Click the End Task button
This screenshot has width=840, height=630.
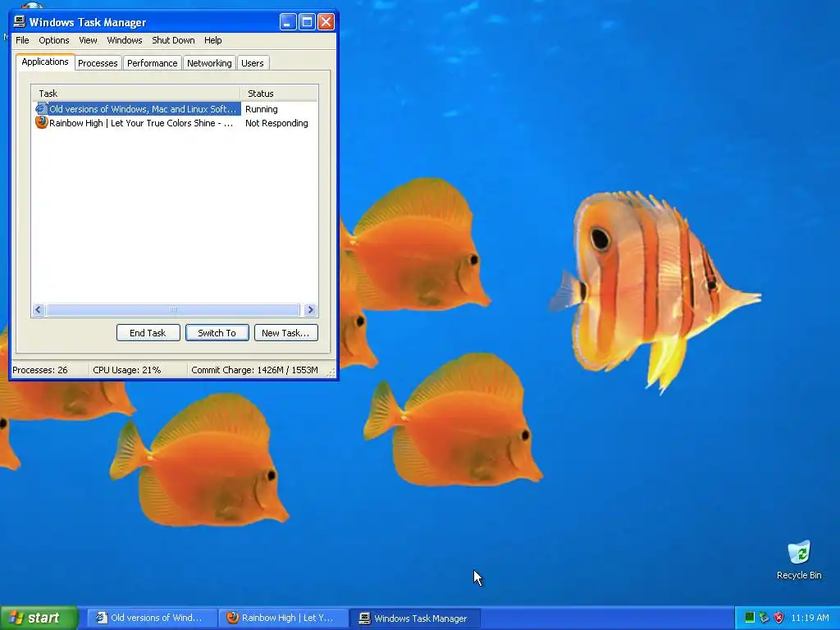click(x=148, y=333)
